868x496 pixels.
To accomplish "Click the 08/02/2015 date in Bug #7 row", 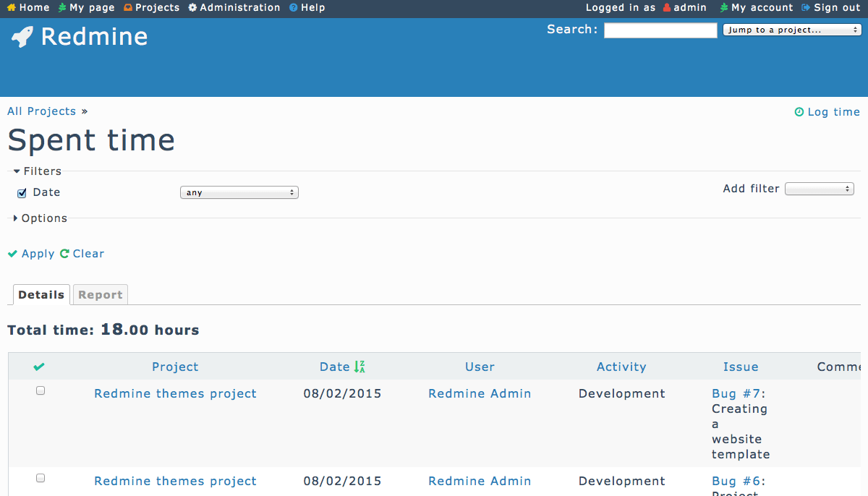I will (342, 394).
